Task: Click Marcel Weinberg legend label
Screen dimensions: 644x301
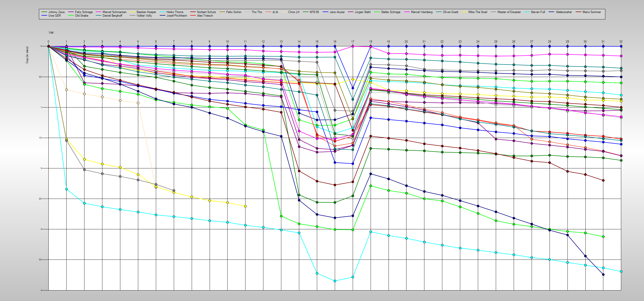Action: coord(422,12)
